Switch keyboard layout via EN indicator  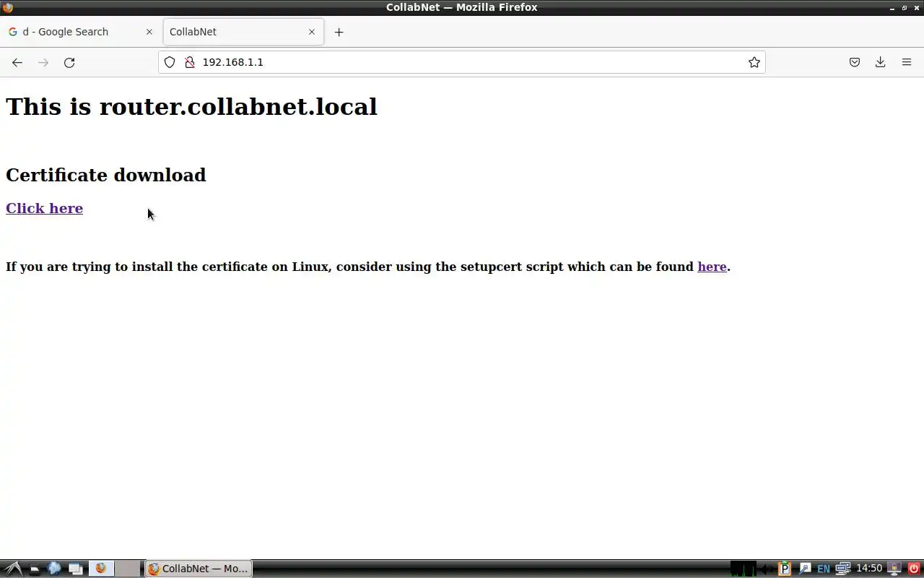[x=823, y=569]
